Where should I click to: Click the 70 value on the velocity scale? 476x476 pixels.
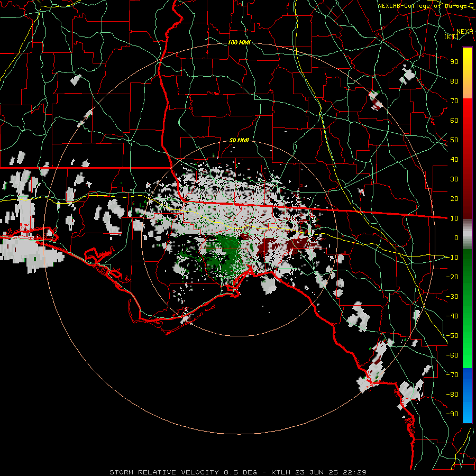point(454,101)
